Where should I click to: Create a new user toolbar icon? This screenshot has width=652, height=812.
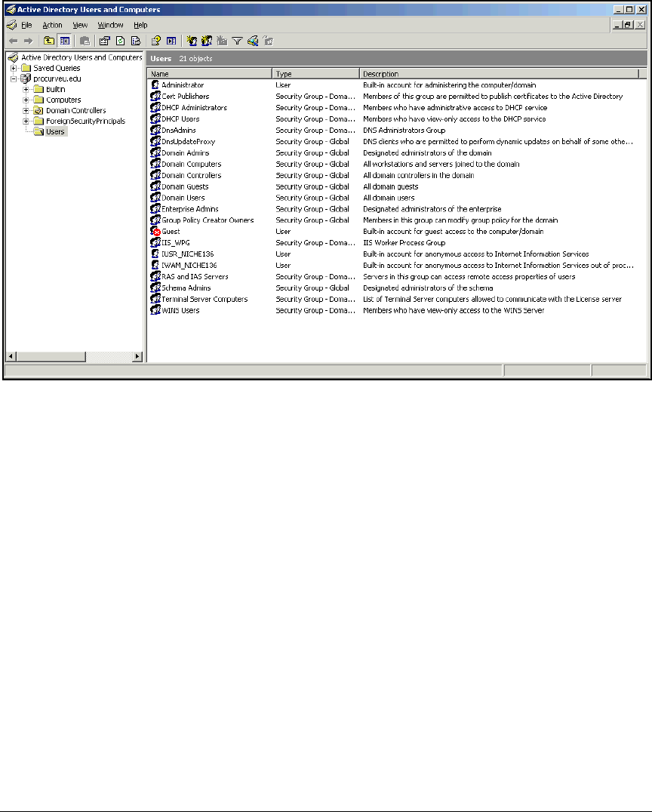point(192,41)
